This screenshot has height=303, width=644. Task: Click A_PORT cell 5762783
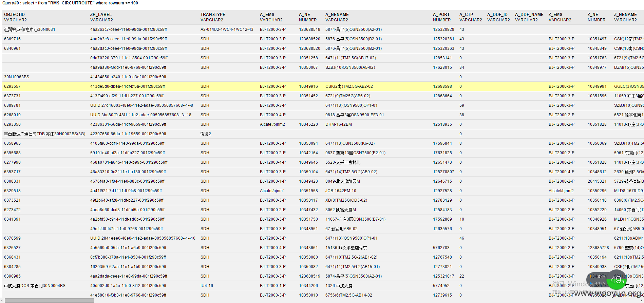pyautogui.click(x=441, y=248)
